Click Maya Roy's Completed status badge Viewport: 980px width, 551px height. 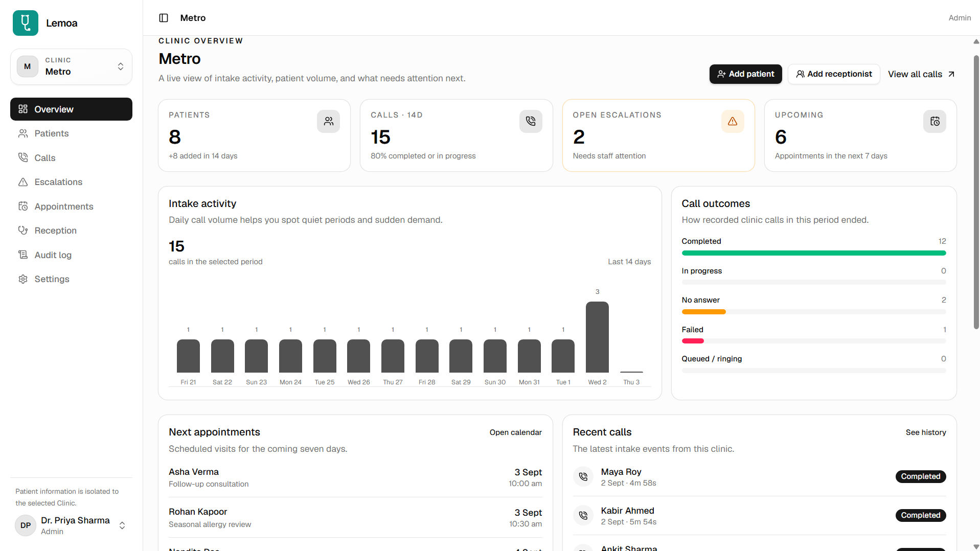(920, 476)
